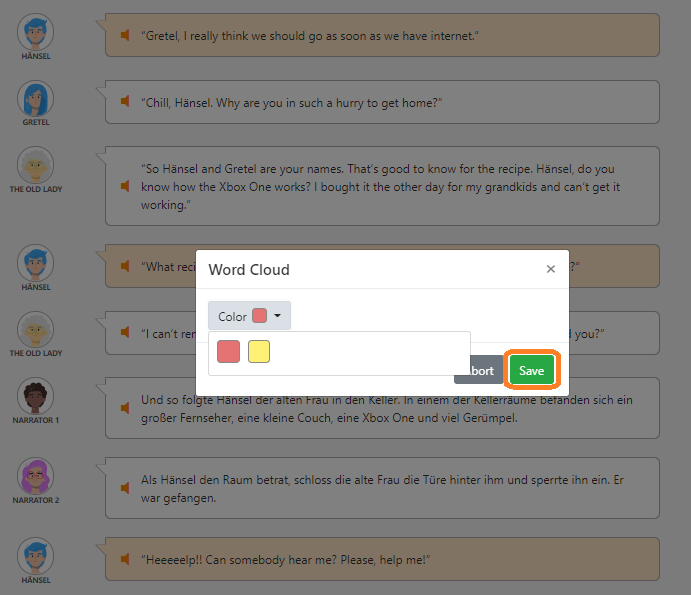The height and width of the screenshot is (595, 691).
Task: Click the GRETEL name label
Action: 36,122
